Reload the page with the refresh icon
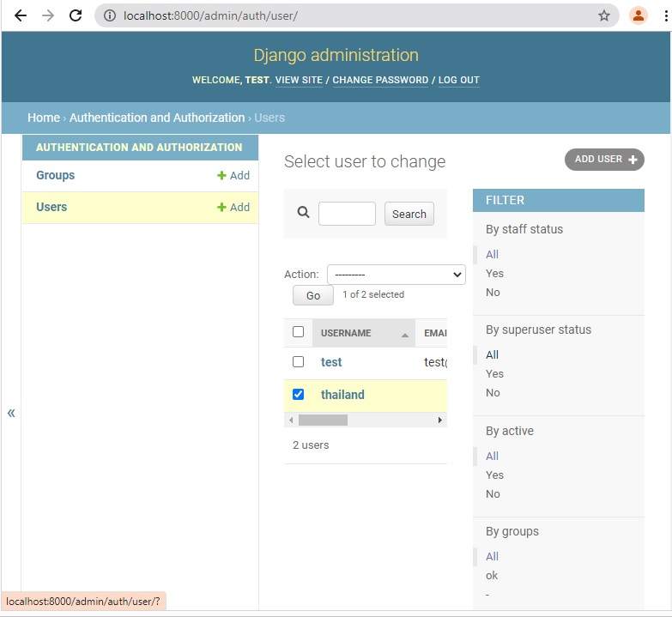672x617 pixels. tap(76, 15)
